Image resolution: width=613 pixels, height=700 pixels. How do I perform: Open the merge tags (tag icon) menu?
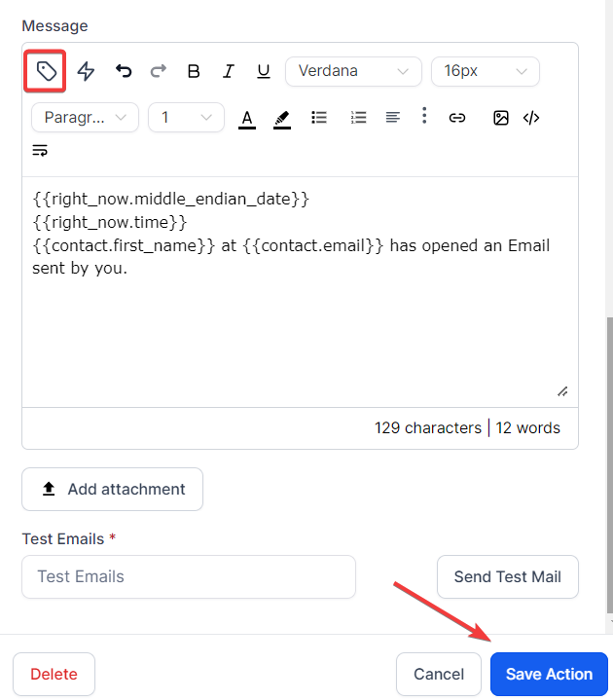(46, 71)
